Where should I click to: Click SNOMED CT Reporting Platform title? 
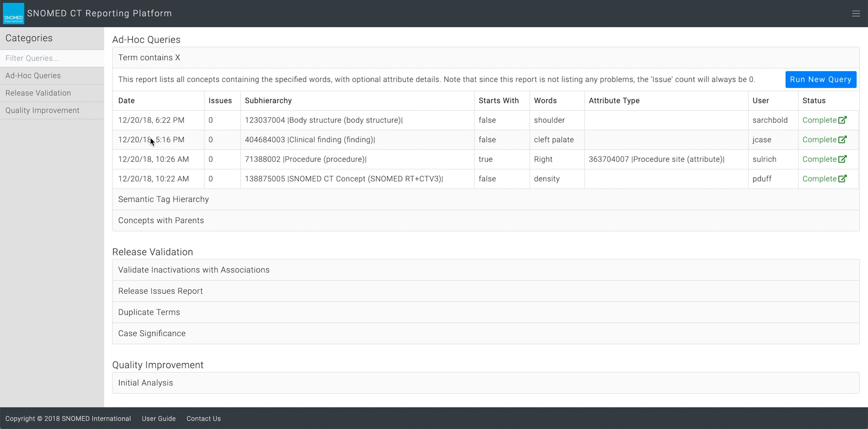click(x=99, y=14)
